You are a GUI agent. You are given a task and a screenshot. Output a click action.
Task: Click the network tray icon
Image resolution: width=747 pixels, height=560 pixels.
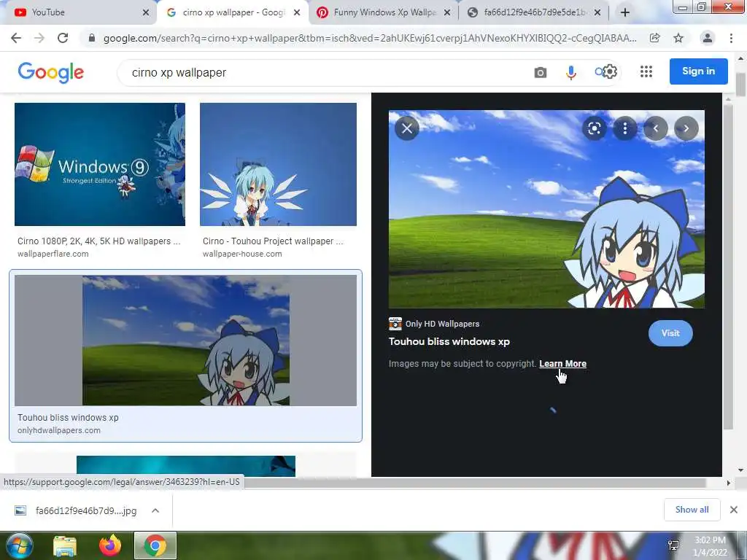click(x=673, y=545)
